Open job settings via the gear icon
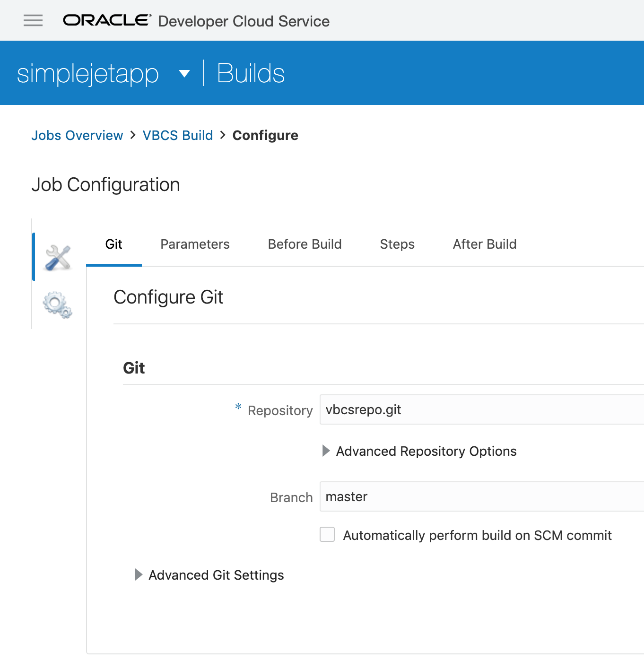 (57, 305)
